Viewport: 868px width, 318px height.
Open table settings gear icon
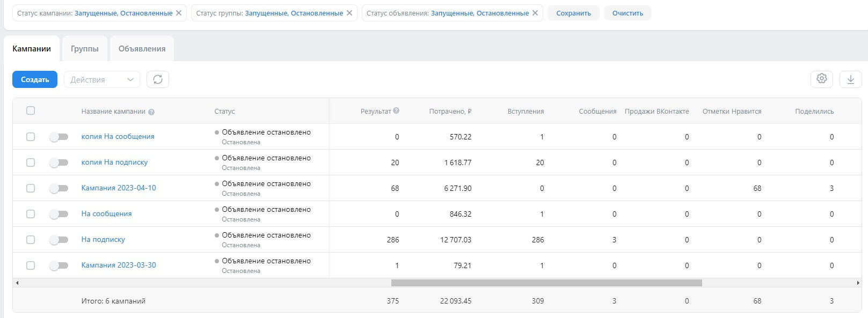pos(821,79)
